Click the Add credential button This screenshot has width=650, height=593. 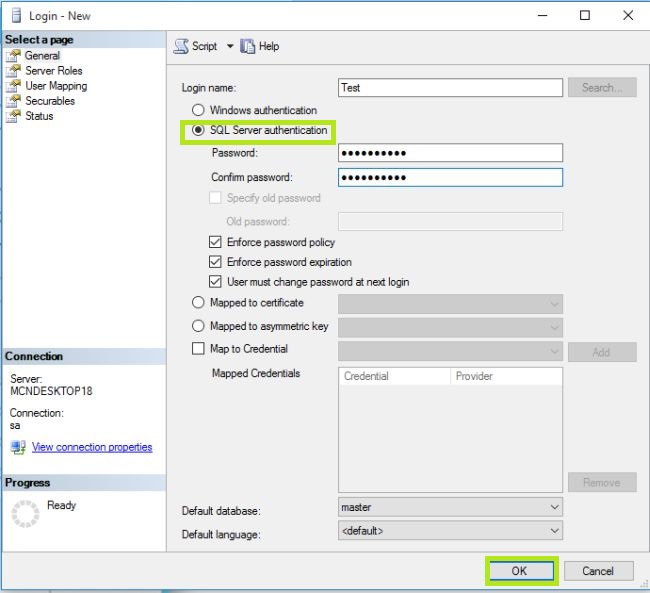tap(602, 352)
